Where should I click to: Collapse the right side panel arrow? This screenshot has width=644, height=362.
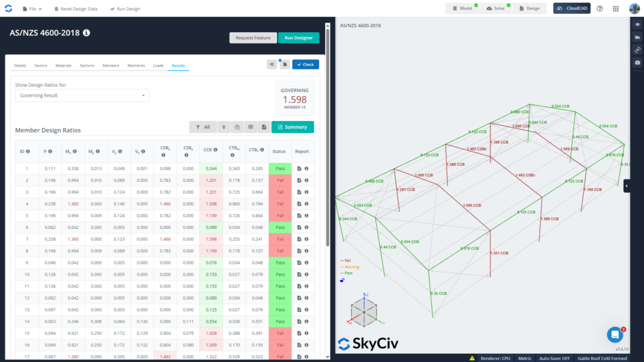(626, 186)
